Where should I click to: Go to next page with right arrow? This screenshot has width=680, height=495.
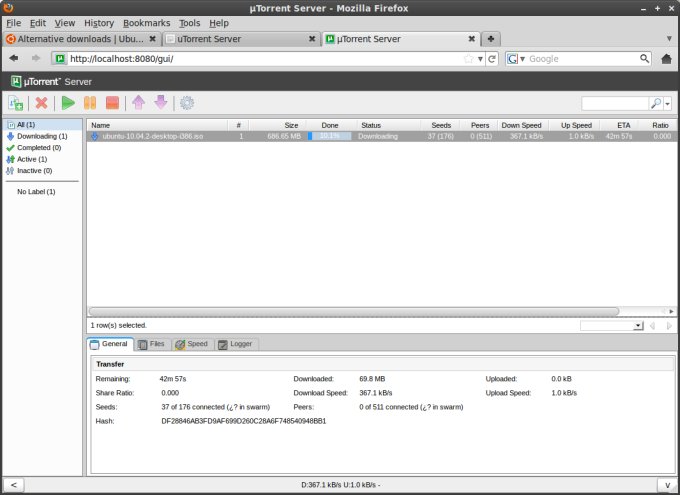pyautogui.click(x=669, y=325)
